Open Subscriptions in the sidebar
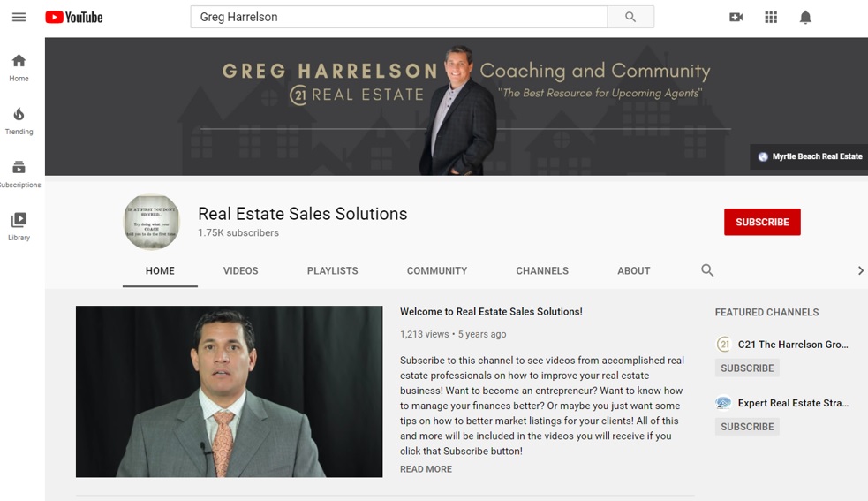 point(19,174)
